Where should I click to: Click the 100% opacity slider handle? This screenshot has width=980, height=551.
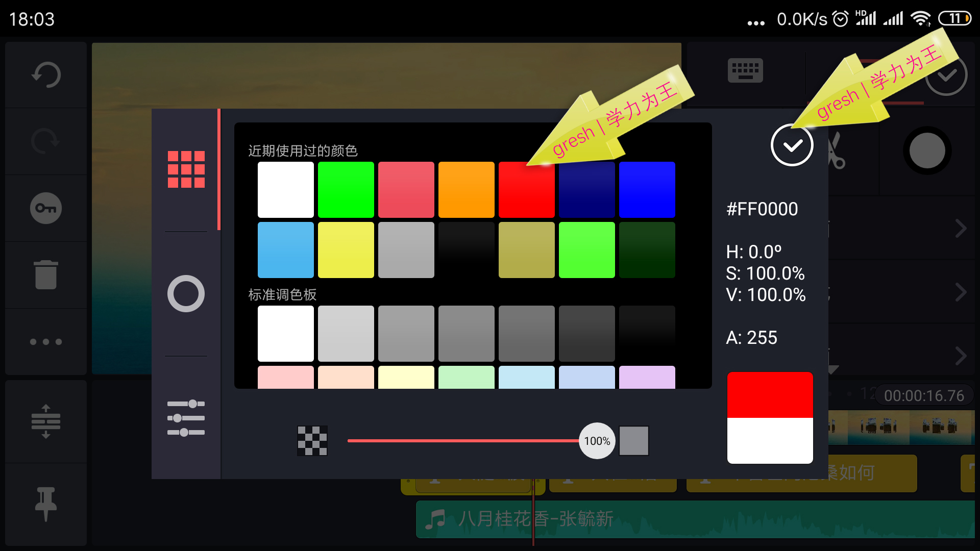[597, 441]
